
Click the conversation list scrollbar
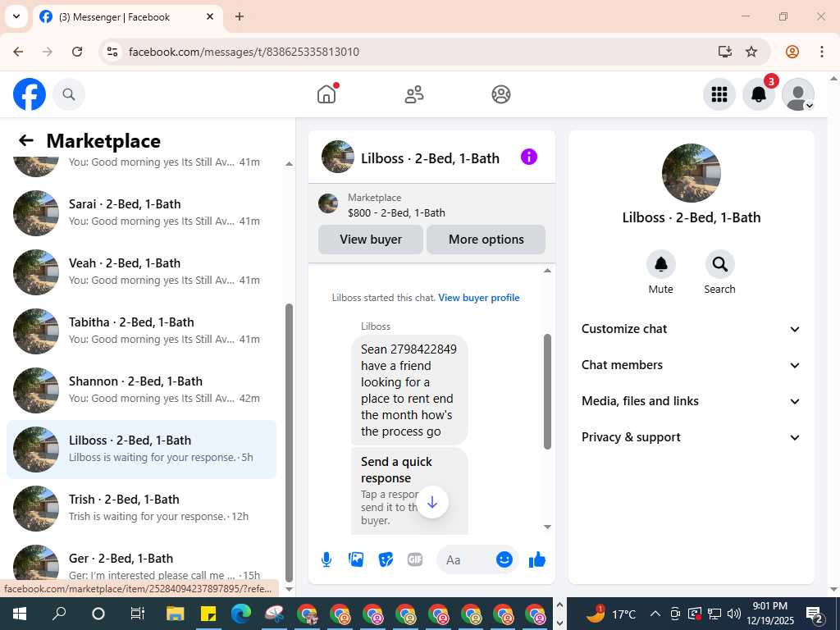click(x=290, y=443)
